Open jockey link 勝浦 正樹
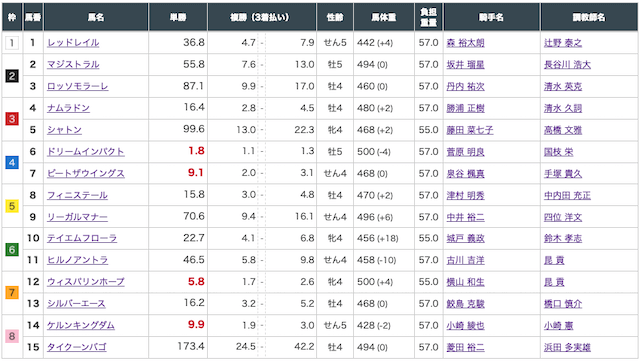This screenshot has width=640, height=361. point(465,108)
